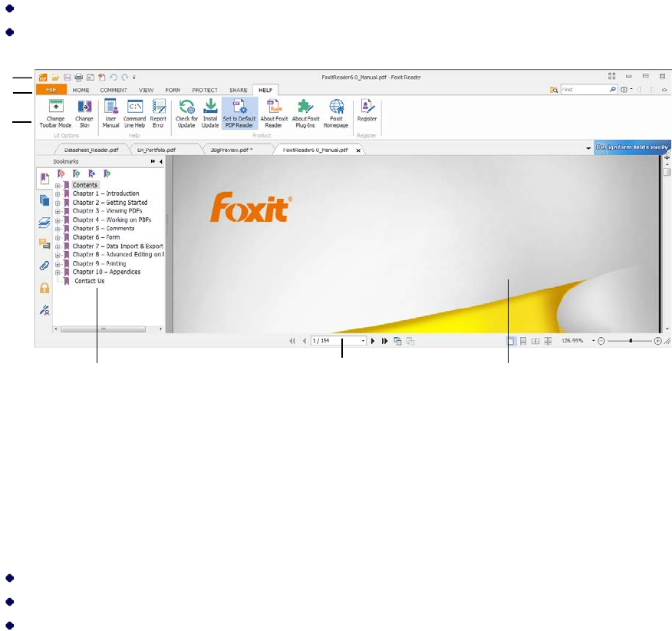Open the Security lock panel
This screenshot has height=631, width=672.
coord(44,288)
